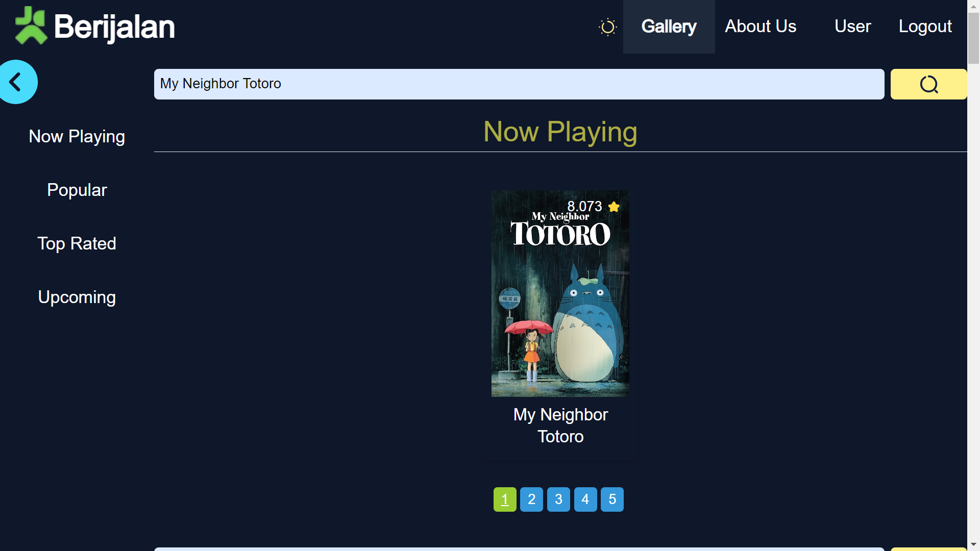Click the My Neighbor Totoro title text
Image resolution: width=980 pixels, height=551 pixels.
tap(560, 425)
